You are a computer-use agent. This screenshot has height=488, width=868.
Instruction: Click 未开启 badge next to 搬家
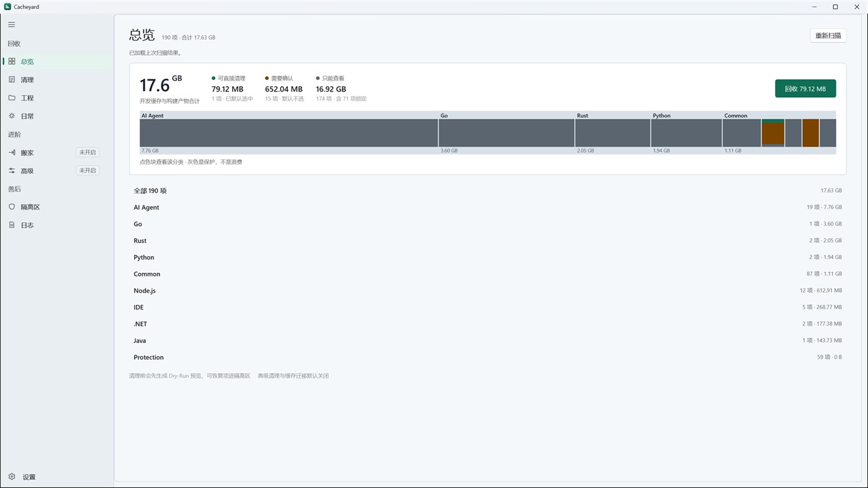point(87,153)
